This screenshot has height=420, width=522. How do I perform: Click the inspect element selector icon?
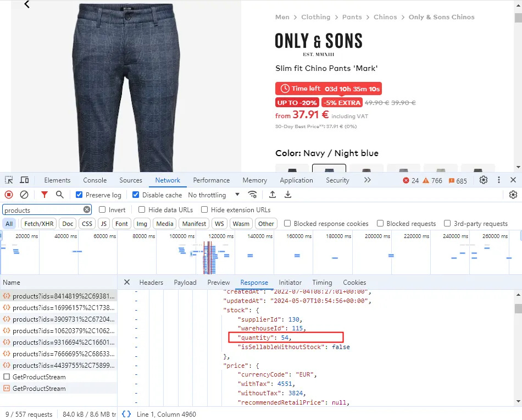tap(9, 180)
